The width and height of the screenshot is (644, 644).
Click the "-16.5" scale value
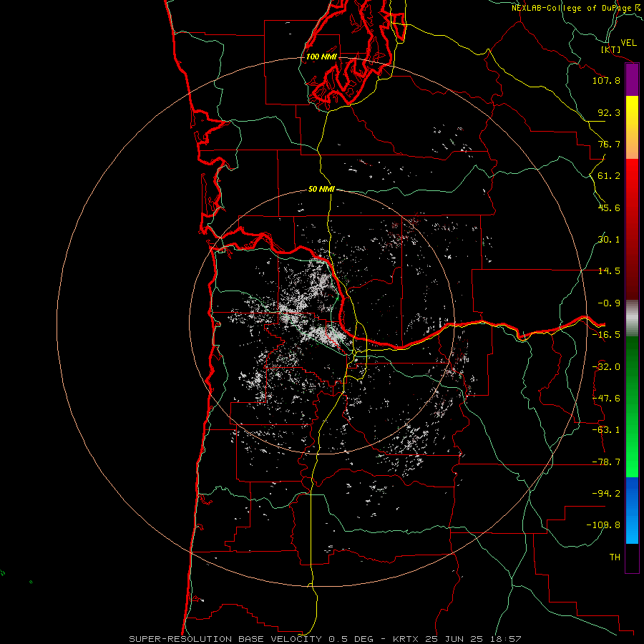606,335
